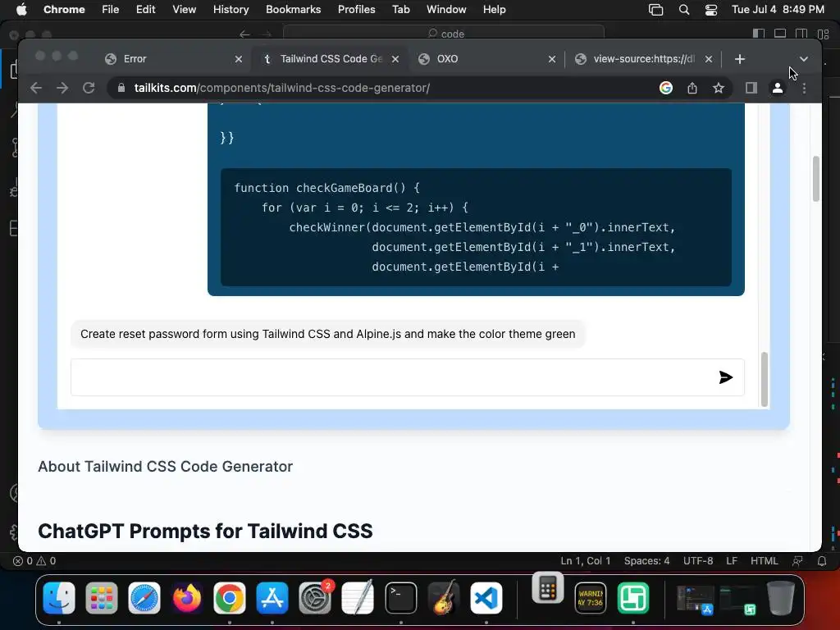Switch to the view-source tab
Viewport: 840px width, 630px height.
[x=641, y=59]
